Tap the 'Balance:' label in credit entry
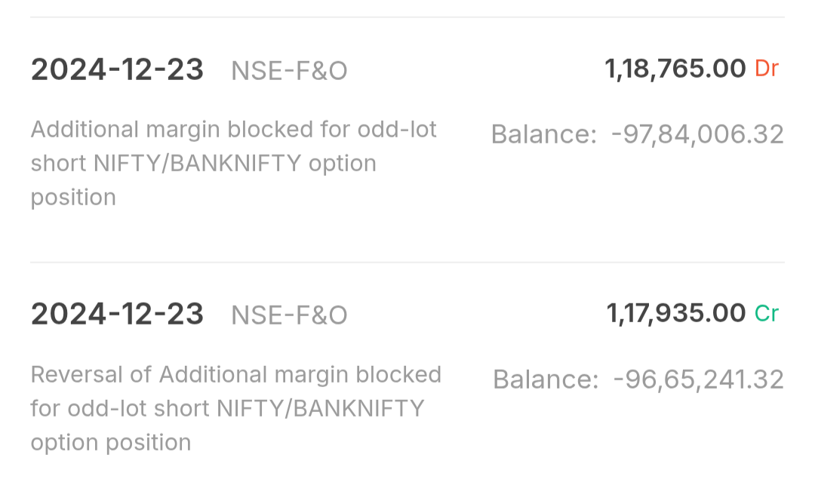 tap(546, 379)
